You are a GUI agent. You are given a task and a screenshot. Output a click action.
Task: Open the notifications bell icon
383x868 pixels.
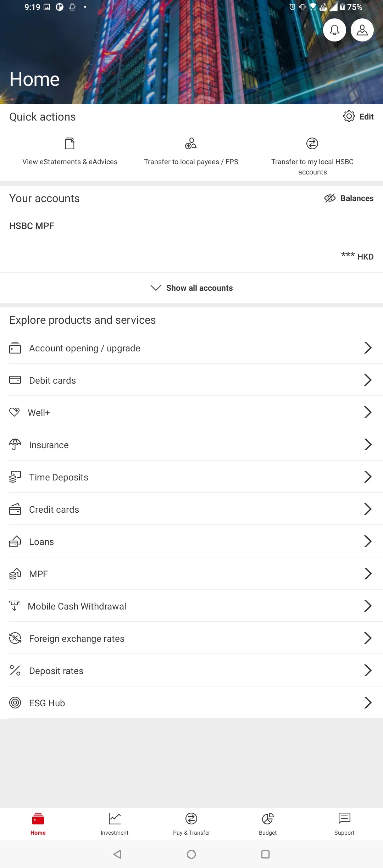(x=334, y=30)
